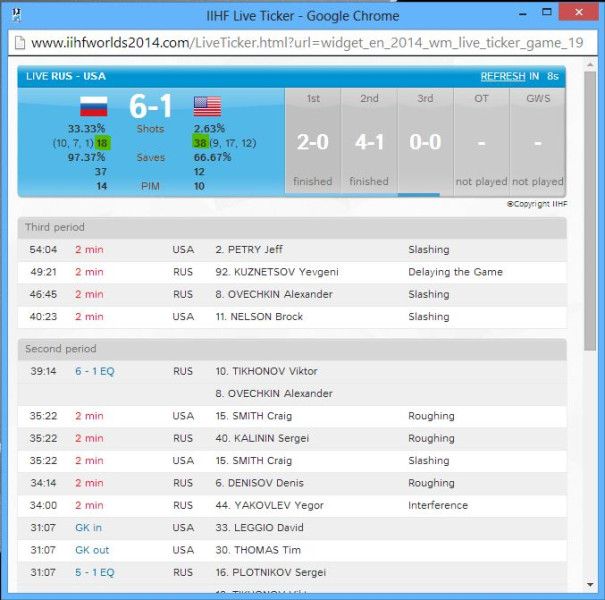Viewport: 605px width, 600px height.
Task: Click KALININ Sergei Roughing row
Action: (292, 438)
